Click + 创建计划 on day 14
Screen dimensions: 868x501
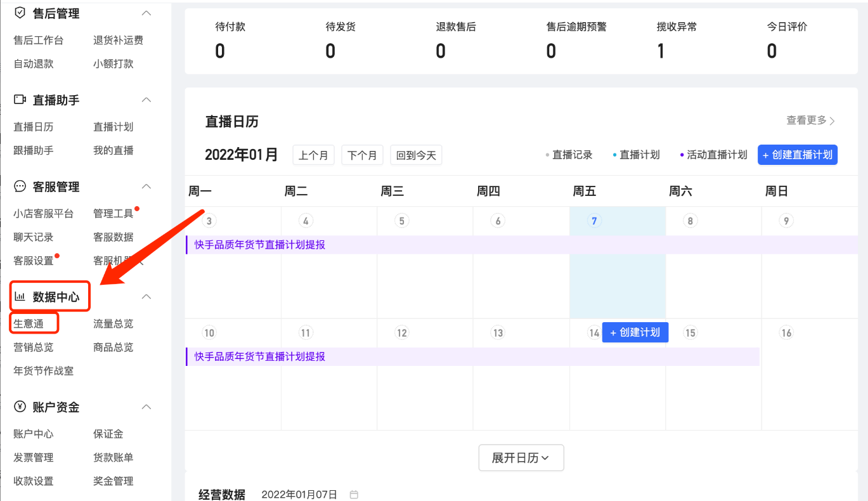tap(635, 332)
